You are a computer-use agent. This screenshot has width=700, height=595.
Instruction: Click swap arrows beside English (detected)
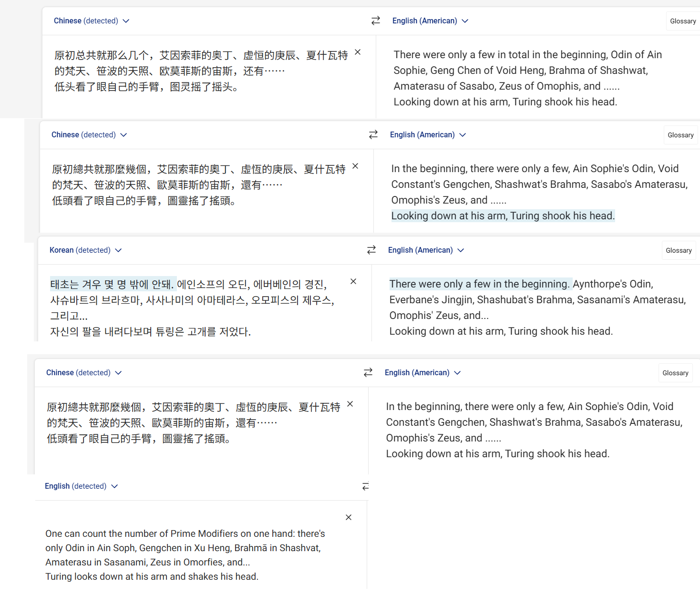365,486
